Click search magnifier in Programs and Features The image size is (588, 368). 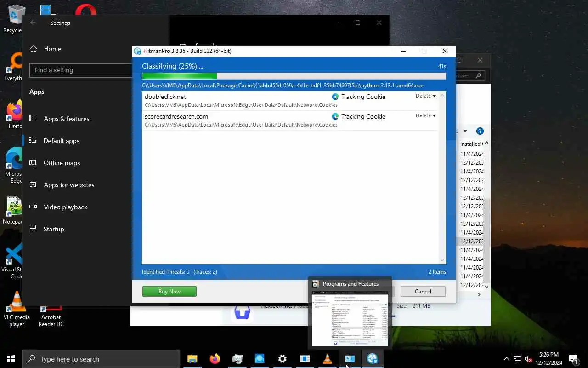478,75
